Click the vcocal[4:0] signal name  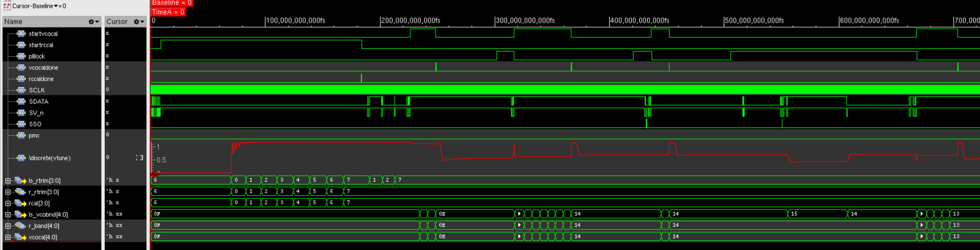(43, 237)
